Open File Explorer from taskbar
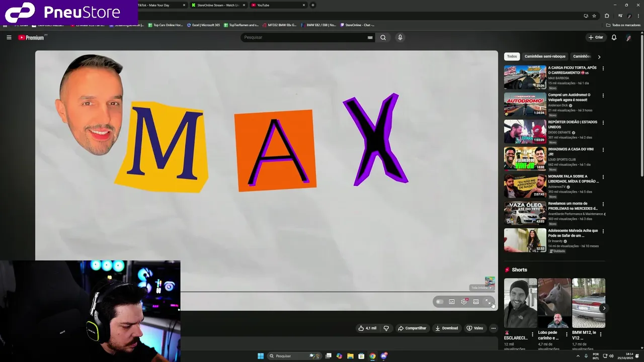Viewport: 644px width, 362px height. click(350, 356)
